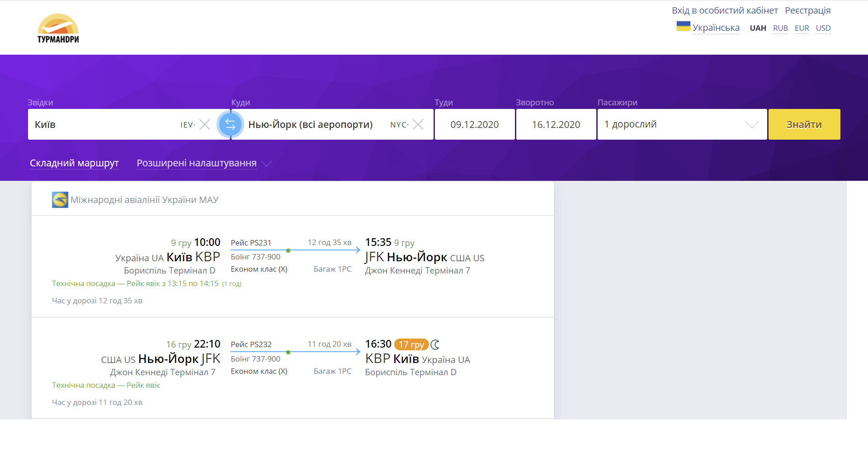Open Розширені налаштування link

(x=196, y=163)
